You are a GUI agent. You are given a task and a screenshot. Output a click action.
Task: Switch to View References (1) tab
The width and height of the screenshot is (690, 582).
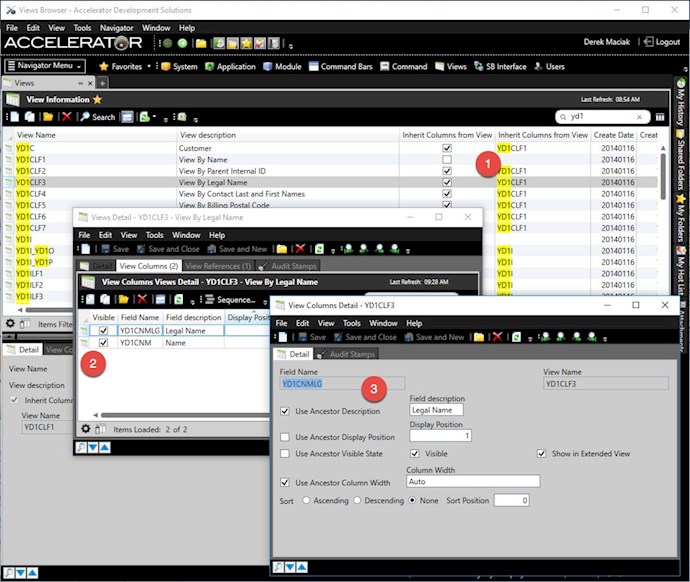click(x=218, y=266)
